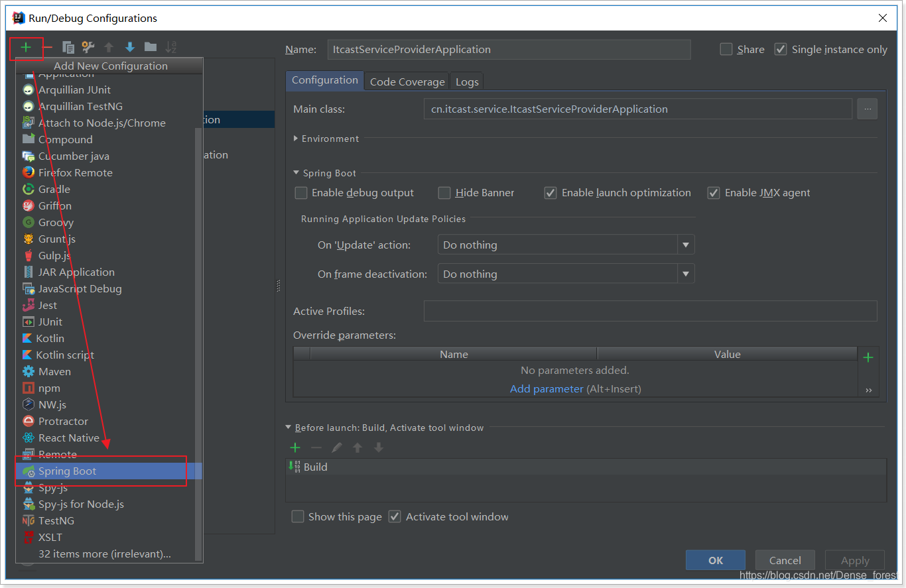The image size is (906, 588).
Task: Click the Main class input field
Action: (x=638, y=109)
